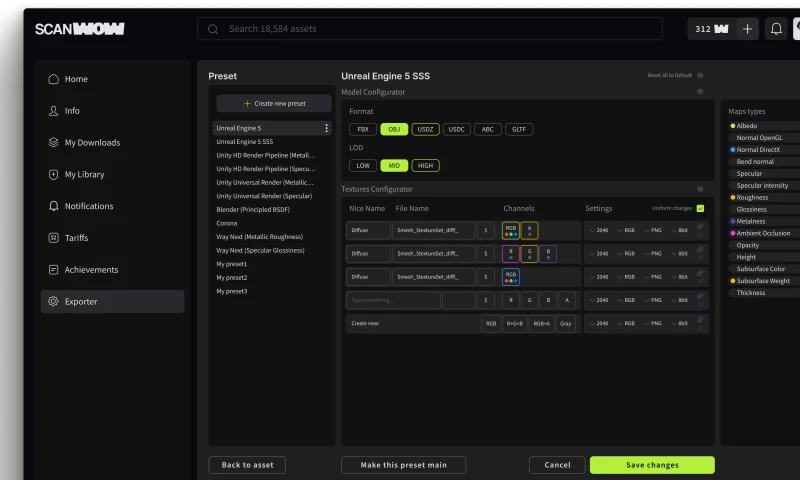Click the SCANWOW logo
Image resolution: width=800 pixels, height=480 pixels.
(80, 29)
